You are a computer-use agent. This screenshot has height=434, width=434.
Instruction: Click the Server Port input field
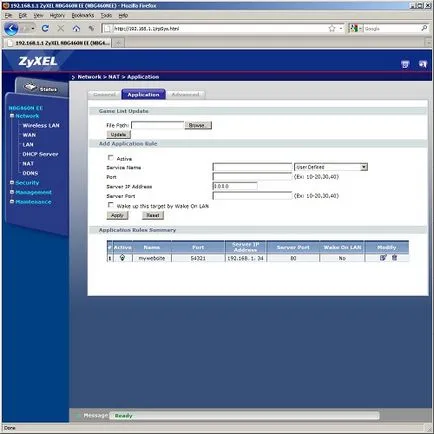point(252,196)
